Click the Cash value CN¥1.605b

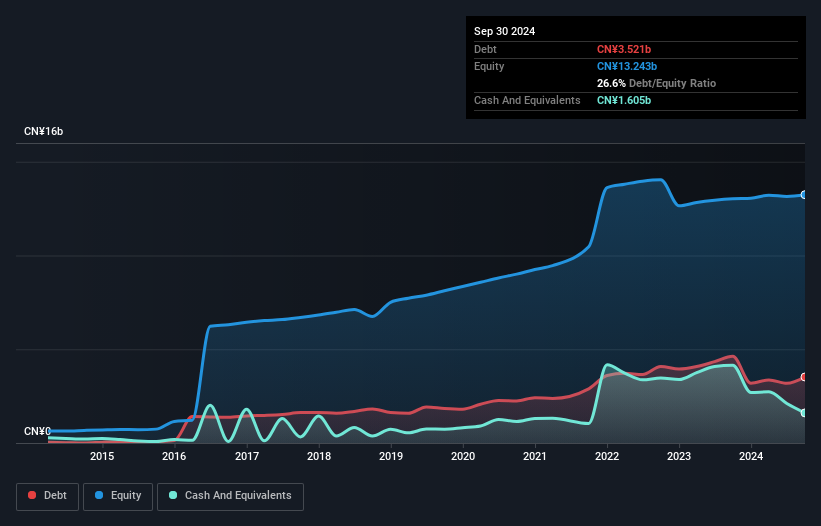[x=624, y=100]
